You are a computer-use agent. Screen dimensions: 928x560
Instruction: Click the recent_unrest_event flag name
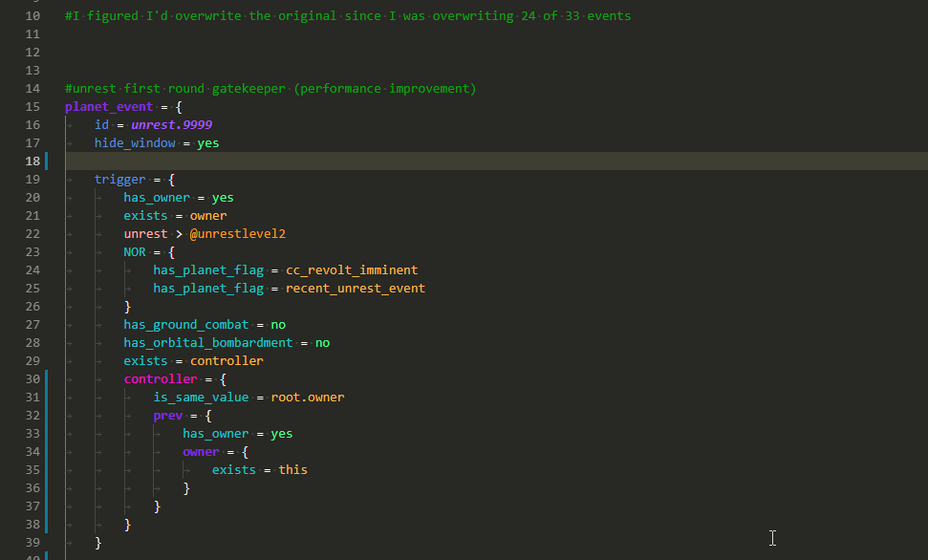[x=356, y=289]
